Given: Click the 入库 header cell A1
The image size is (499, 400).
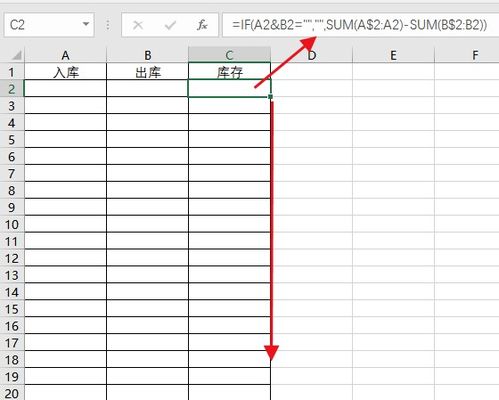Looking at the screenshot, I should (65, 72).
